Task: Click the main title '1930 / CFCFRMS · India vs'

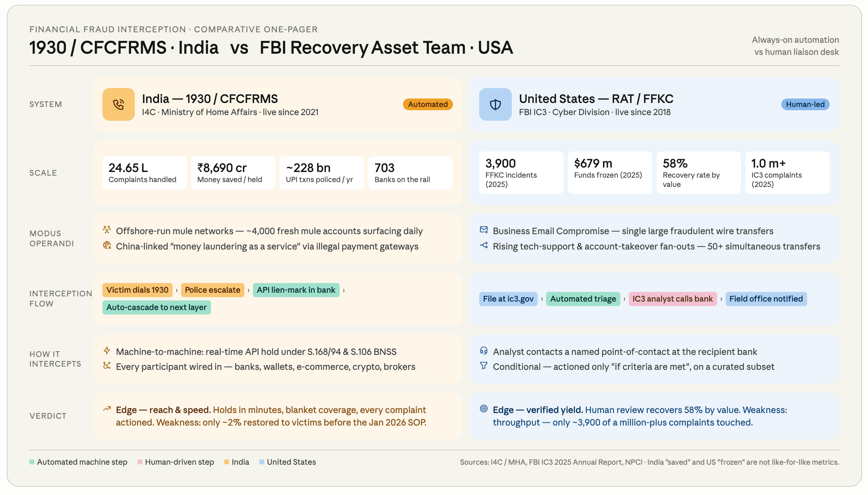Action: pos(138,48)
